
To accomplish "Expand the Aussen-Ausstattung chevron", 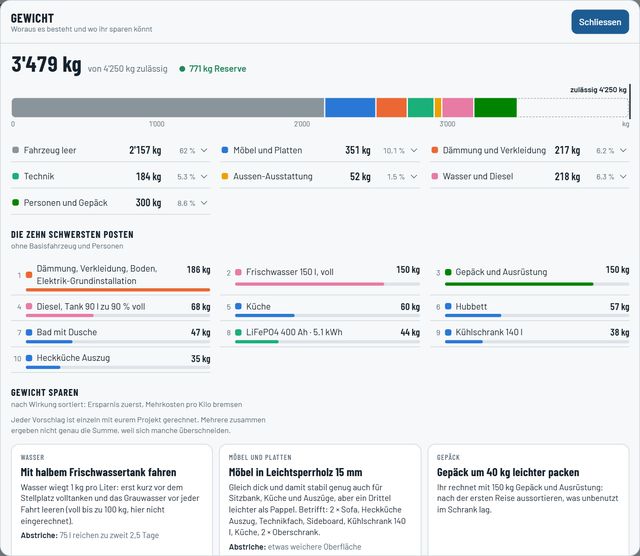I will pos(414,176).
